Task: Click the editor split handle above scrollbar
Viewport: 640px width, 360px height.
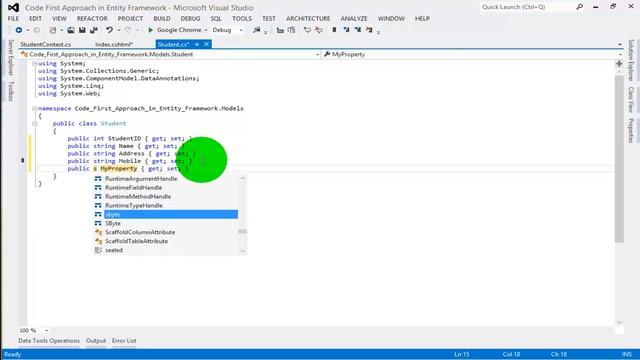Action: (x=619, y=64)
